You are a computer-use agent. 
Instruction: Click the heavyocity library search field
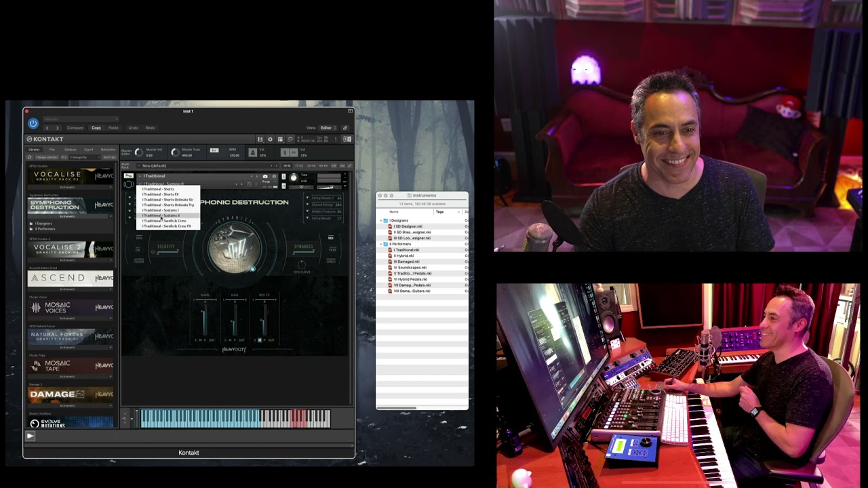pyautogui.click(x=84, y=157)
